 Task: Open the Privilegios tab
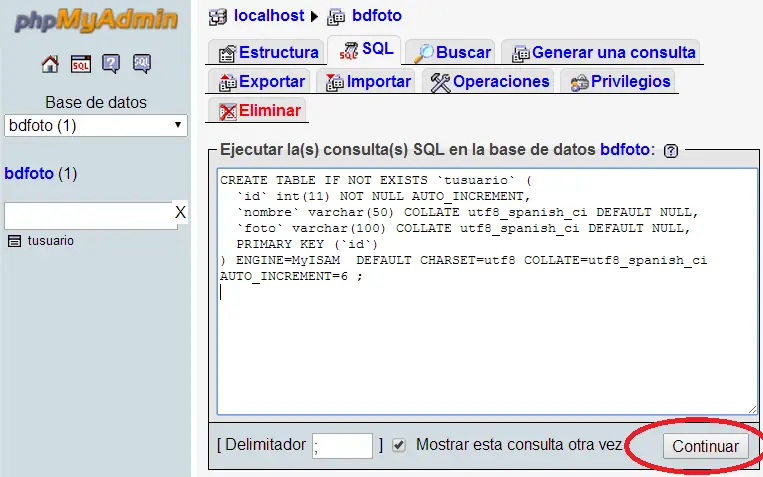[619, 82]
